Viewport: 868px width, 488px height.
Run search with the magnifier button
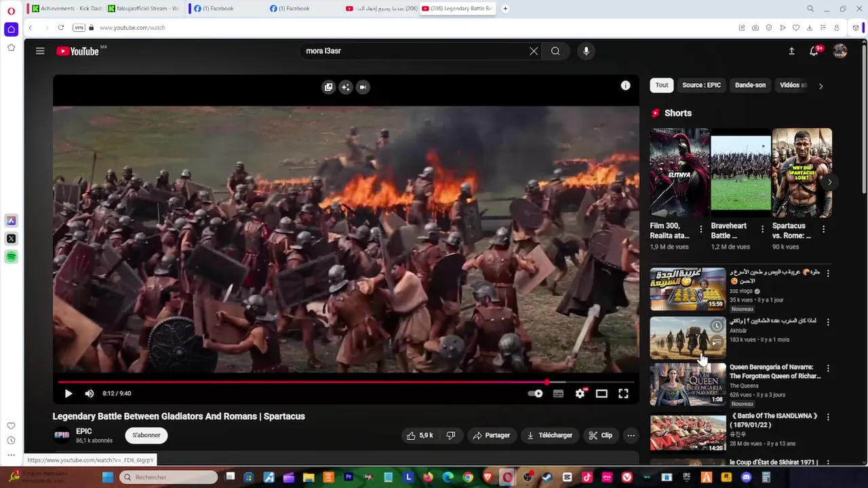pyautogui.click(x=555, y=51)
